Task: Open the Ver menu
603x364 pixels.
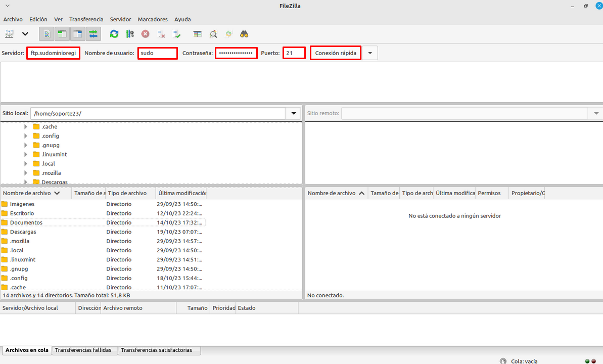Action: (x=58, y=19)
